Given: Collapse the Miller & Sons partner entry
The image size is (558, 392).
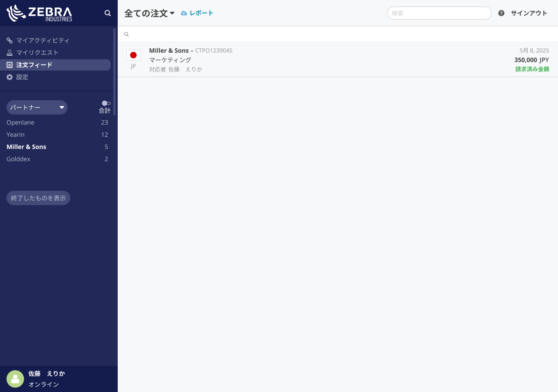Looking at the screenshot, I should (x=26, y=147).
